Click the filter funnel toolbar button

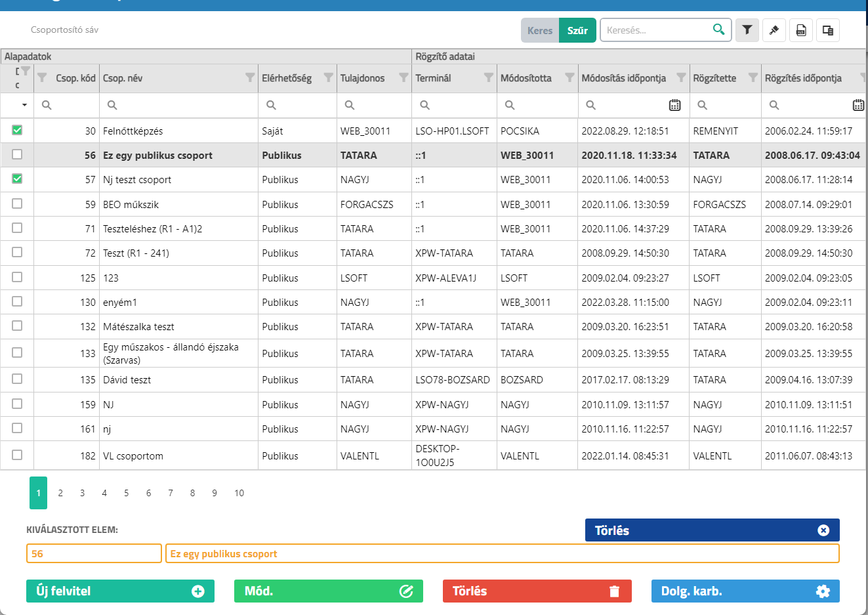[x=747, y=30]
